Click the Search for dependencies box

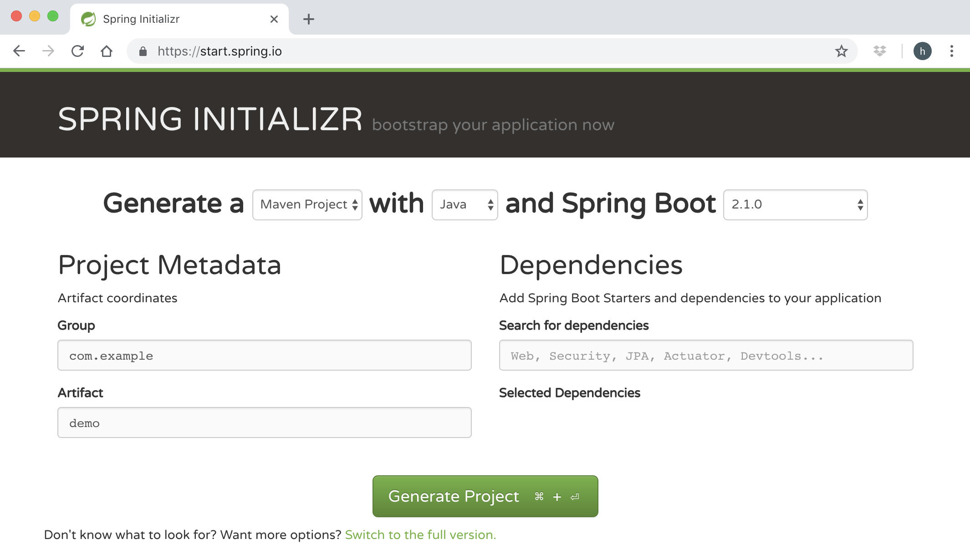(x=706, y=355)
